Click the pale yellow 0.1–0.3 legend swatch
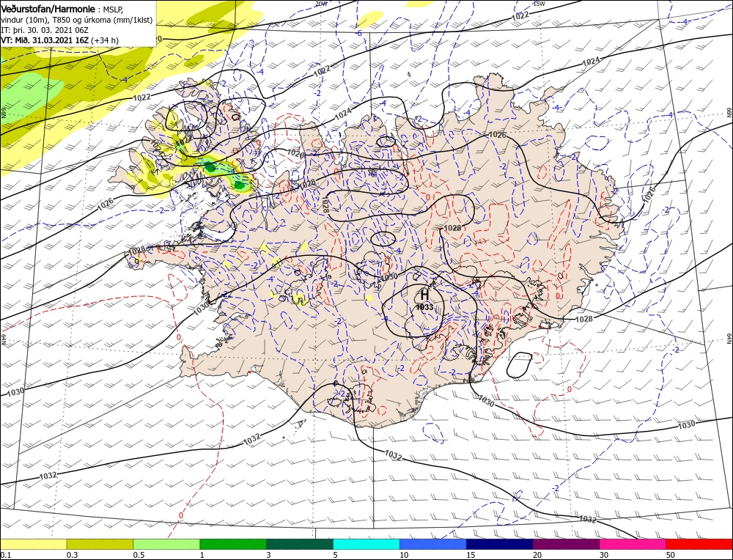 pos(33,544)
